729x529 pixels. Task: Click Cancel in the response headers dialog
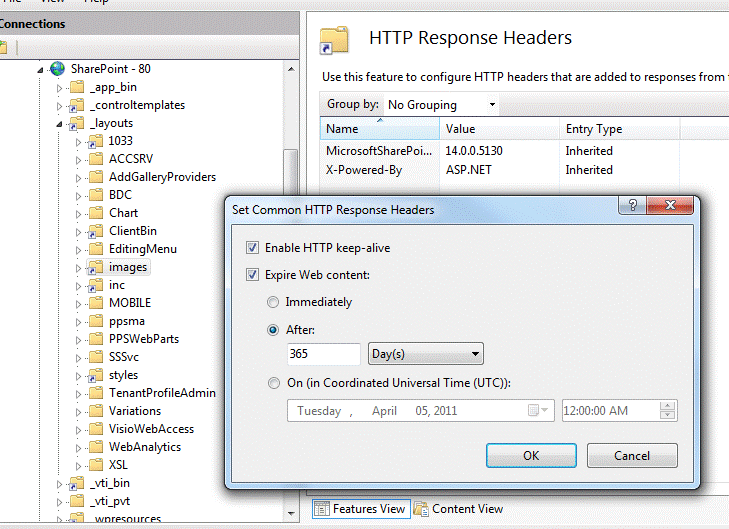coord(632,456)
